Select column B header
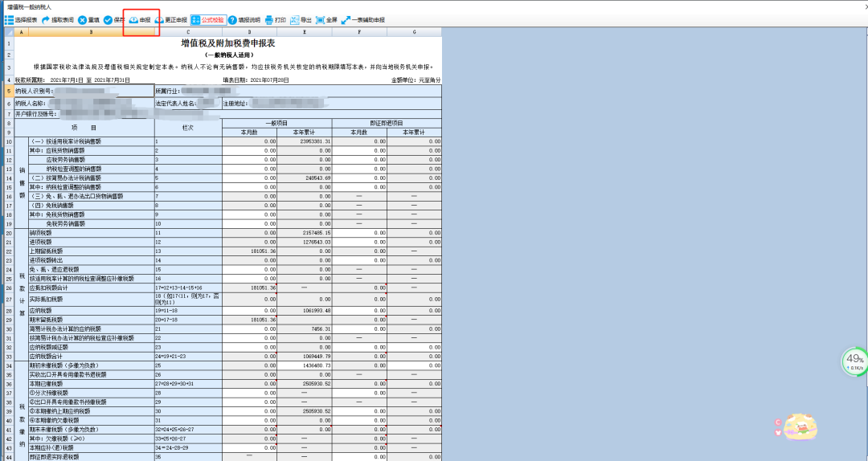The height and width of the screenshot is (461, 868). pyautogui.click(x=92, y=32)
